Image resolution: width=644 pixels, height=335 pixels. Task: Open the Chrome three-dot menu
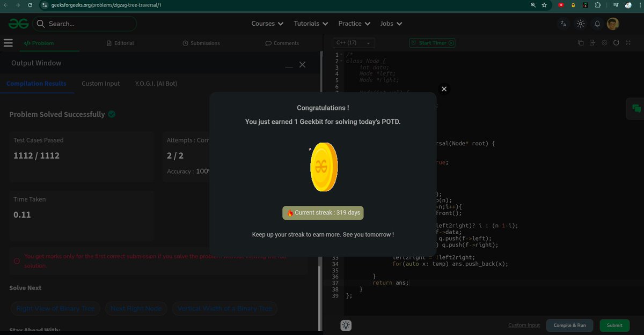pos(639,5)
